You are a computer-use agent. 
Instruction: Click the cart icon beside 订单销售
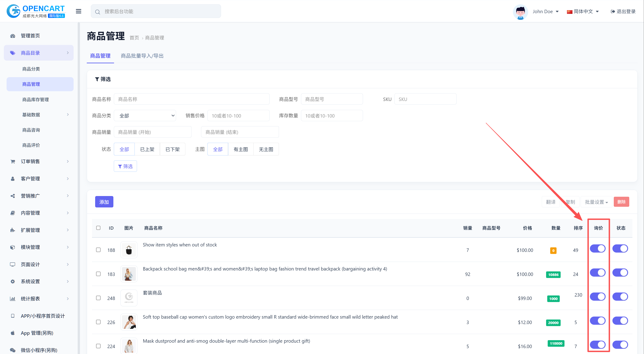point(12,161)
